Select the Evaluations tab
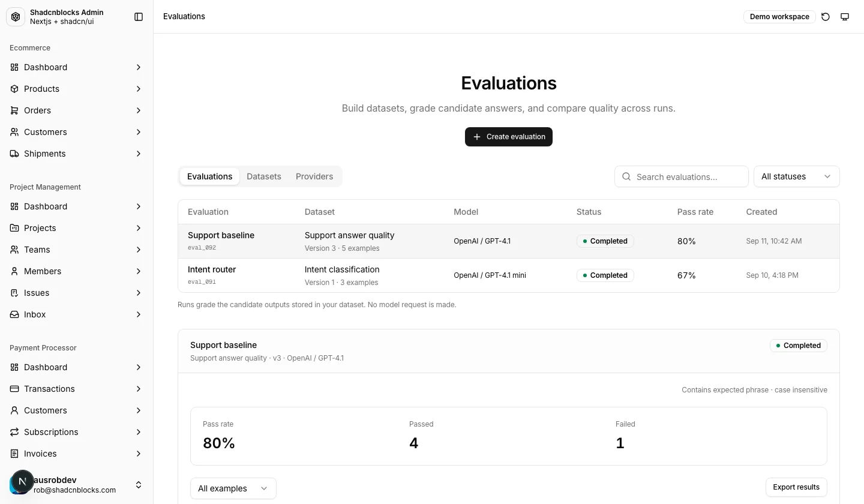 click(x=209, y=176)
